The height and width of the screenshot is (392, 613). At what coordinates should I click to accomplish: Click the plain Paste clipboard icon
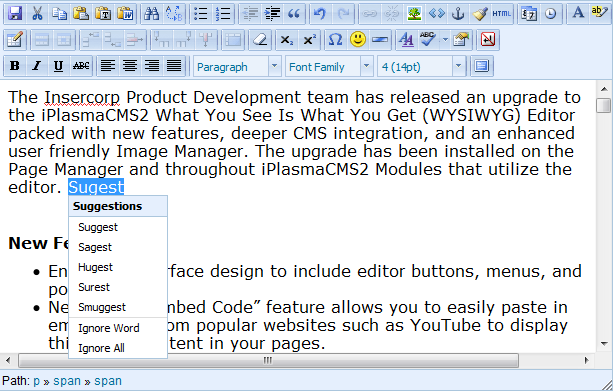click(x=81, y=14)
